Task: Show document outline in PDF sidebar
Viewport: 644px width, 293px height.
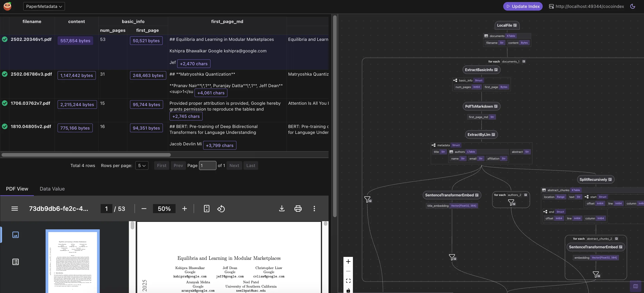Action: [16, 262]
